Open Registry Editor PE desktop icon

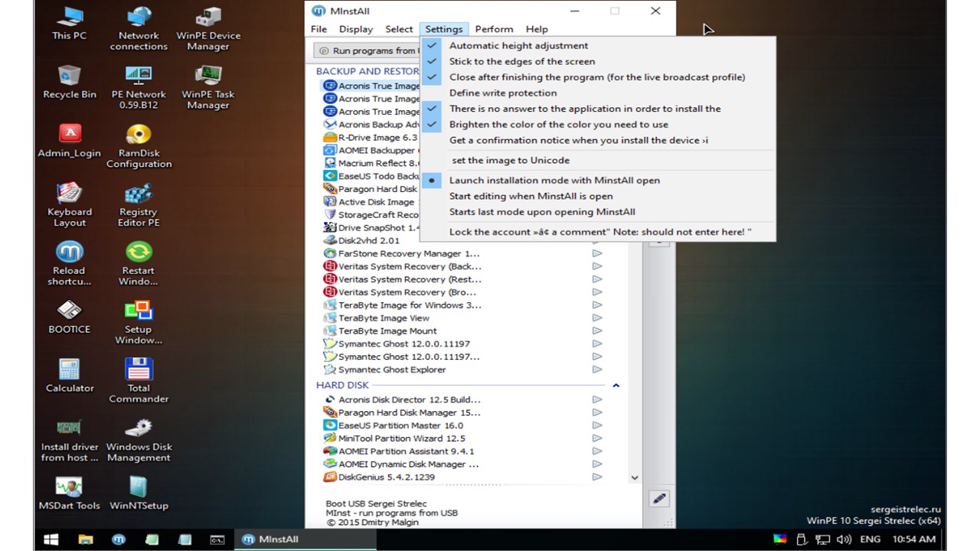[139, 205]
